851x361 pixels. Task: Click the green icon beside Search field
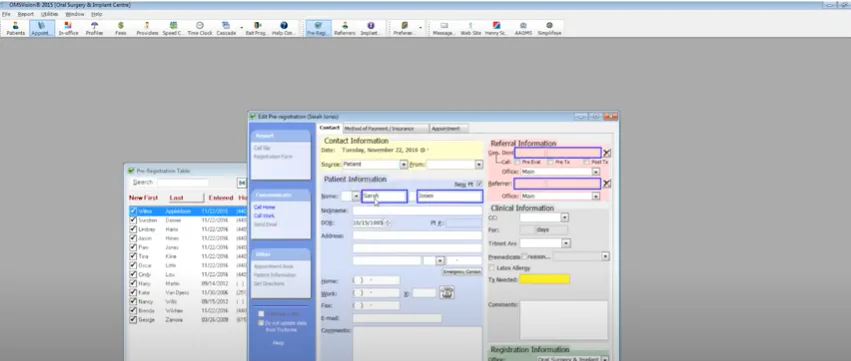click(242, 183)
